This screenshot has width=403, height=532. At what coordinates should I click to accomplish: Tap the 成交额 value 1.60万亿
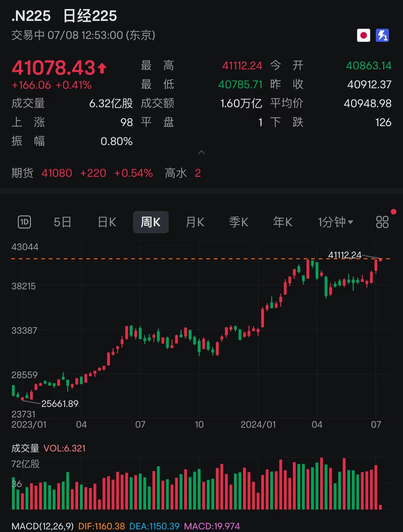point(241,103)
